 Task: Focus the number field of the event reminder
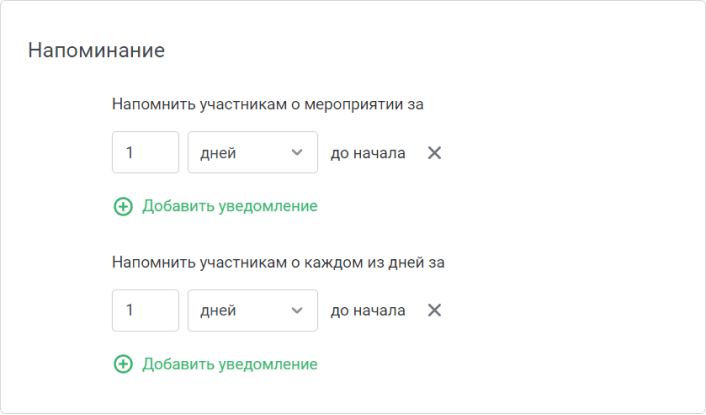click(x=145, y=153)
